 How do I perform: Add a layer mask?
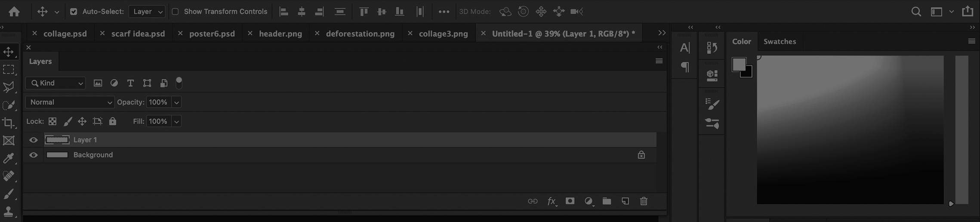click(570, 201)
